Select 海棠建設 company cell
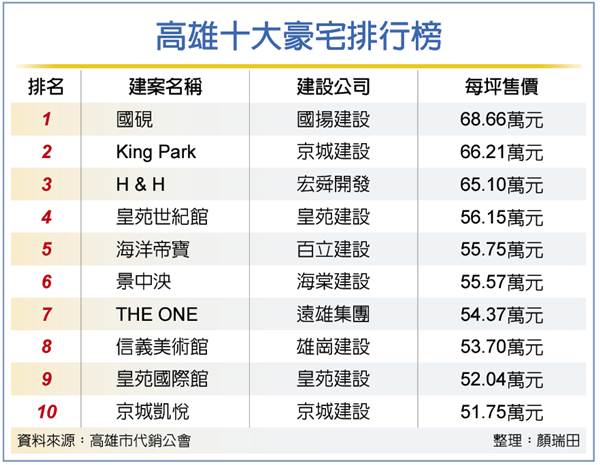Image resolution: width=600 pixels, height=465 pixels. pos(333,282)
